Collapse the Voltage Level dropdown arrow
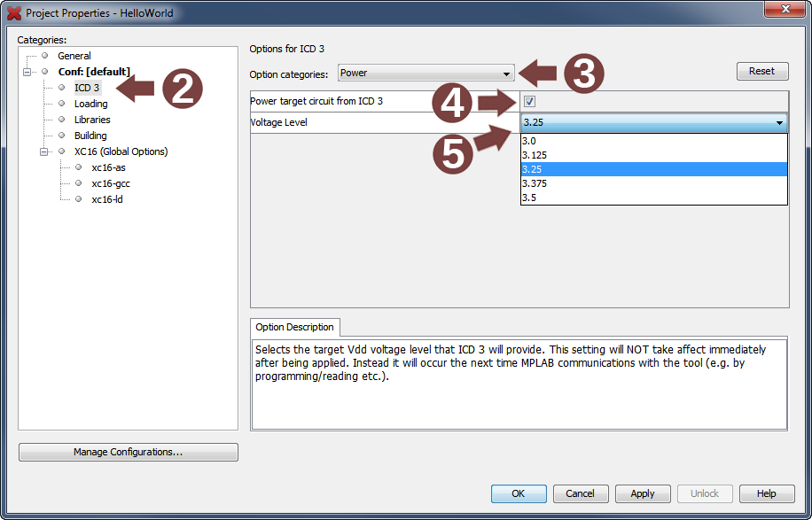Viewport: 812px width, 520px height. (x=779, y=123)
